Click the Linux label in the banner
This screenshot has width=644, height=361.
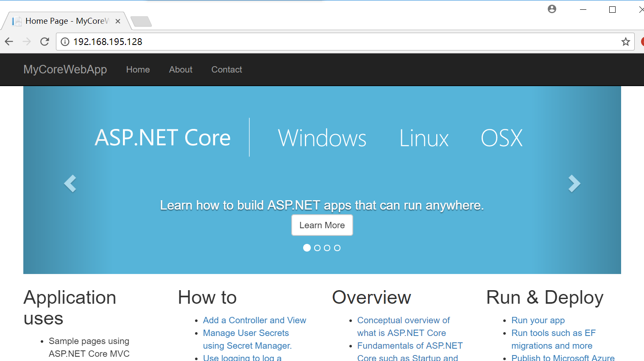tap(424, 138)
